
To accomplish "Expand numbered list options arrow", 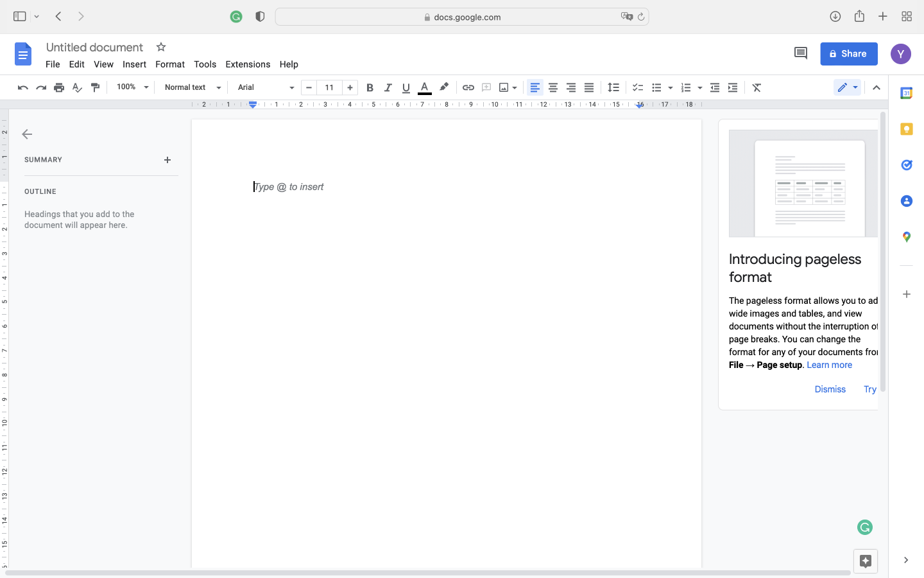I will [x=700, y=88].
